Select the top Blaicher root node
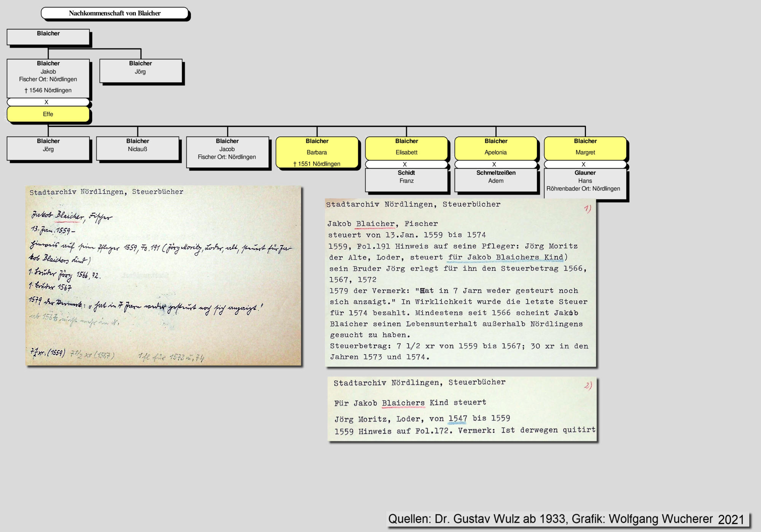Image resolution: width=761 pixels, height=532 pixels. (x=48, y=37)
